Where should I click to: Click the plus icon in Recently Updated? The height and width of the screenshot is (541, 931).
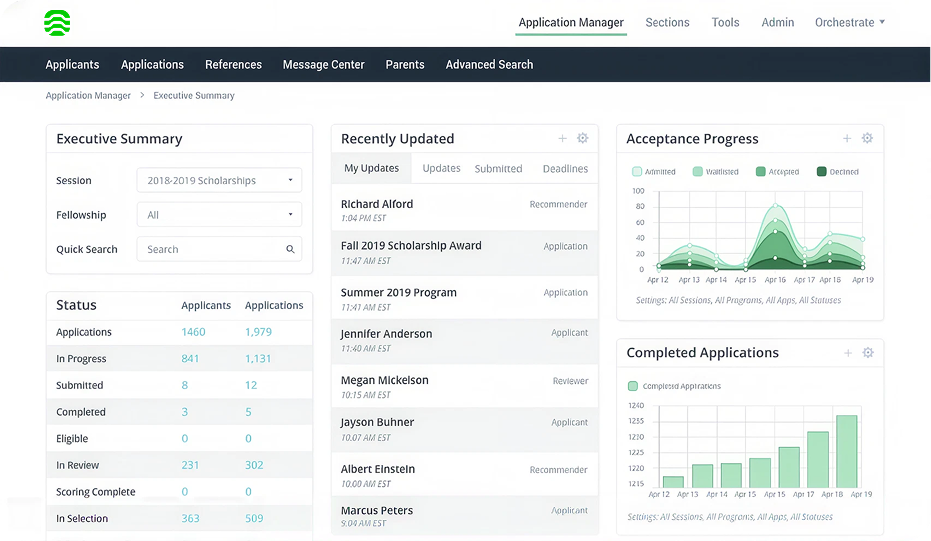(562, 138)
